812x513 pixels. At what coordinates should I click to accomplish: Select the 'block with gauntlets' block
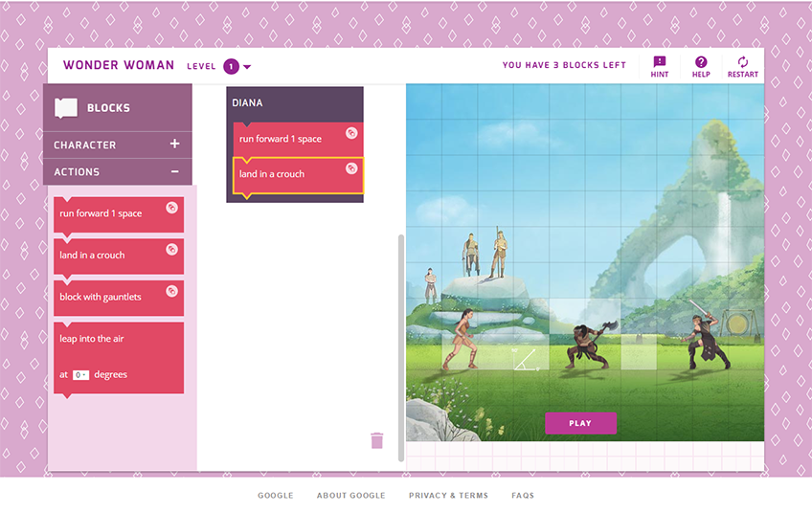119,299
